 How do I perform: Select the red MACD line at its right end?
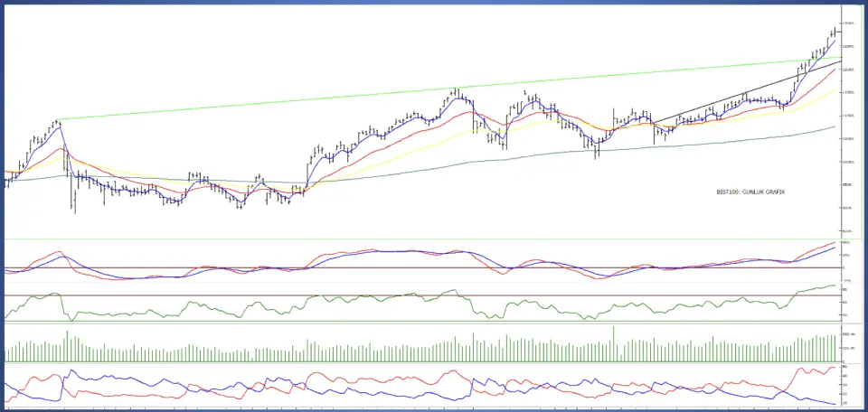click(832, 243)
